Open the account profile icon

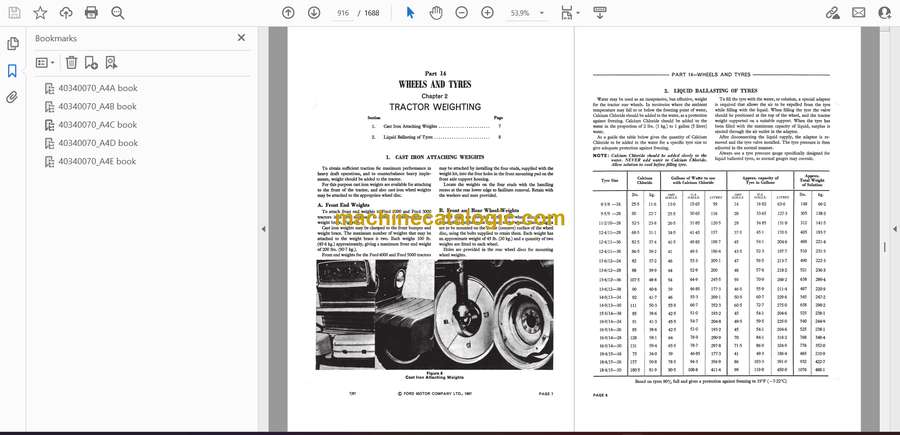pos(885,13)
